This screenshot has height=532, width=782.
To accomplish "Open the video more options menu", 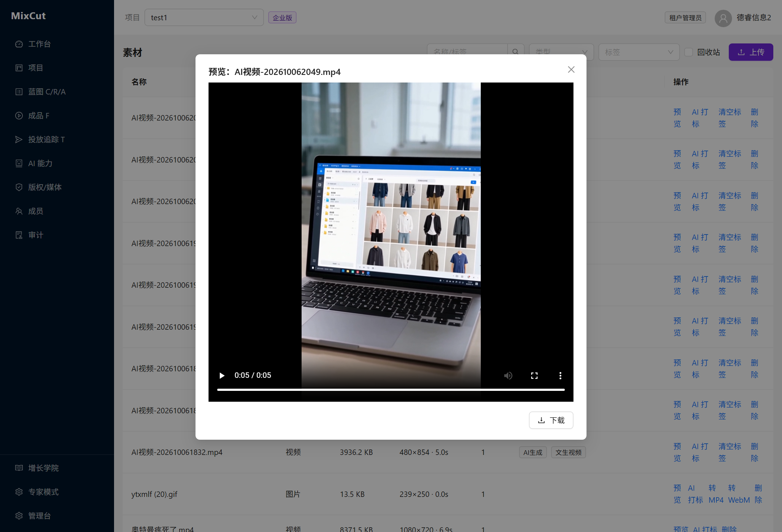I will click(x=560, y=375).
